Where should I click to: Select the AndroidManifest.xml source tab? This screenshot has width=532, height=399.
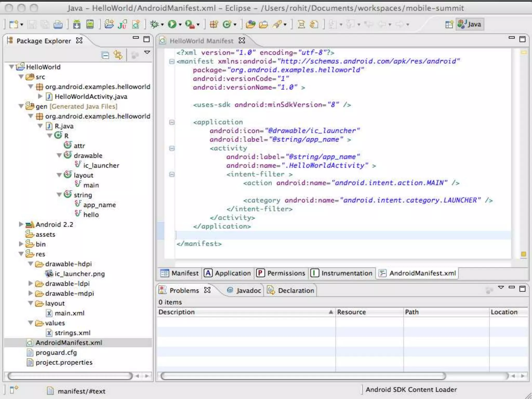tap(417, 273)
